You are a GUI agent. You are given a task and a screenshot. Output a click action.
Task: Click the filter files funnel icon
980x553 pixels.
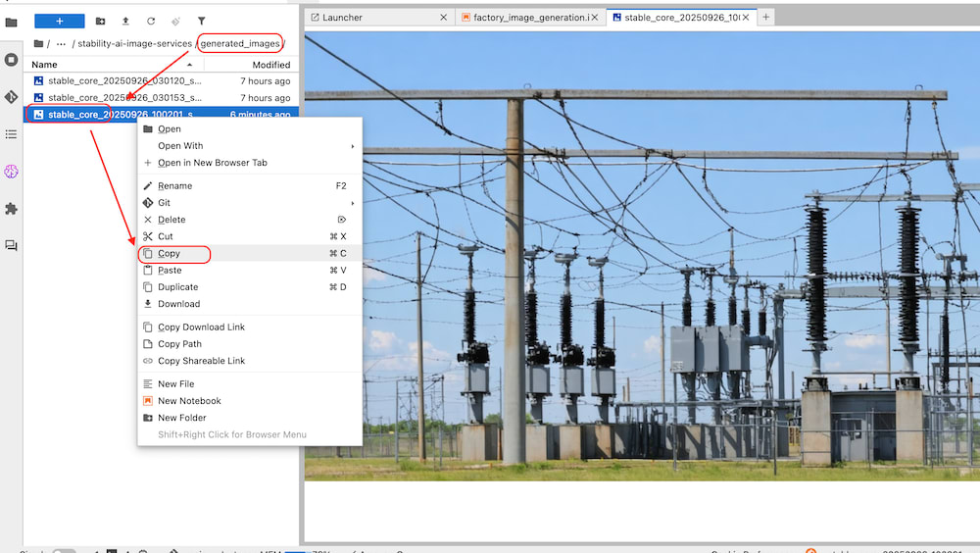pyautogui.click(x=201, y=22)
